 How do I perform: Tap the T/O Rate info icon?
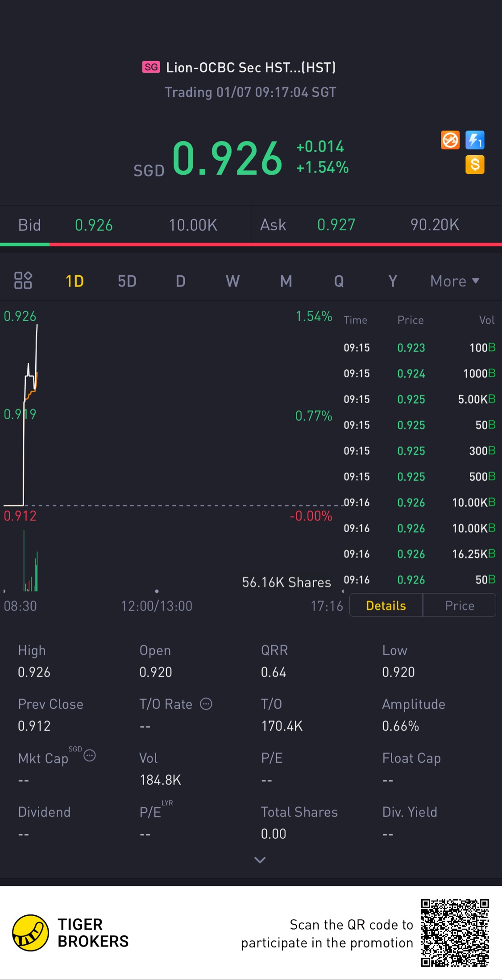coord(206,703)
